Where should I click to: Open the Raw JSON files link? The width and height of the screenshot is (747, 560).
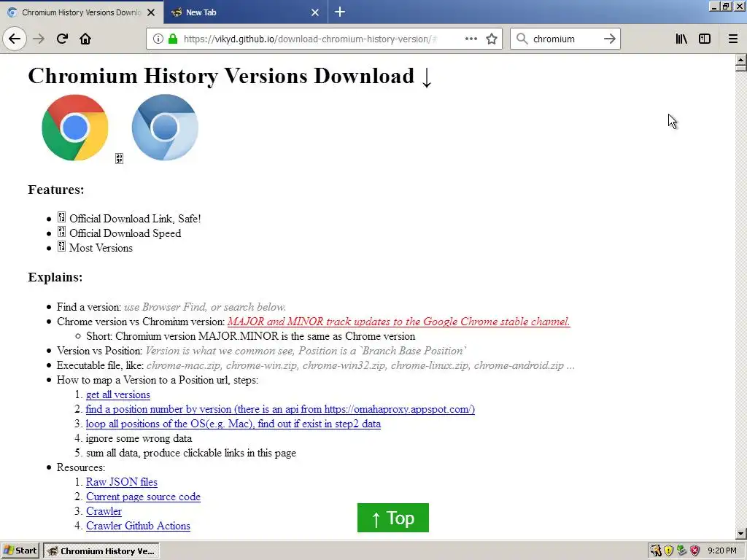[x=122, y=482]
